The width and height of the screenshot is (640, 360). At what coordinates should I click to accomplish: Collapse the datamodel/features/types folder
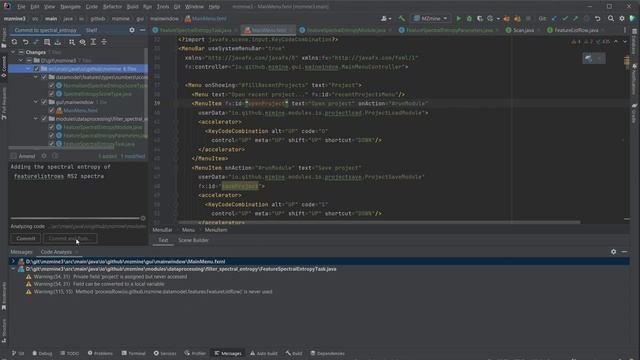(36, 77)
